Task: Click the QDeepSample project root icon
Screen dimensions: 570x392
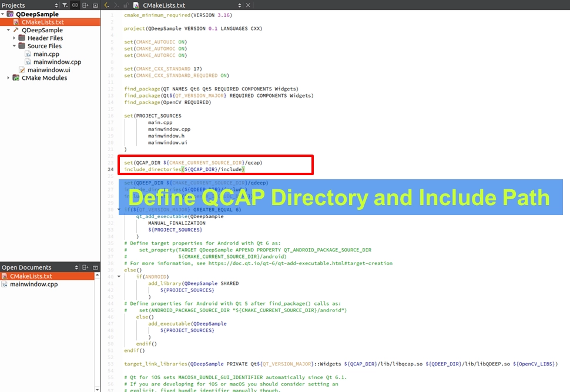Action: click(x=10, y=14)
